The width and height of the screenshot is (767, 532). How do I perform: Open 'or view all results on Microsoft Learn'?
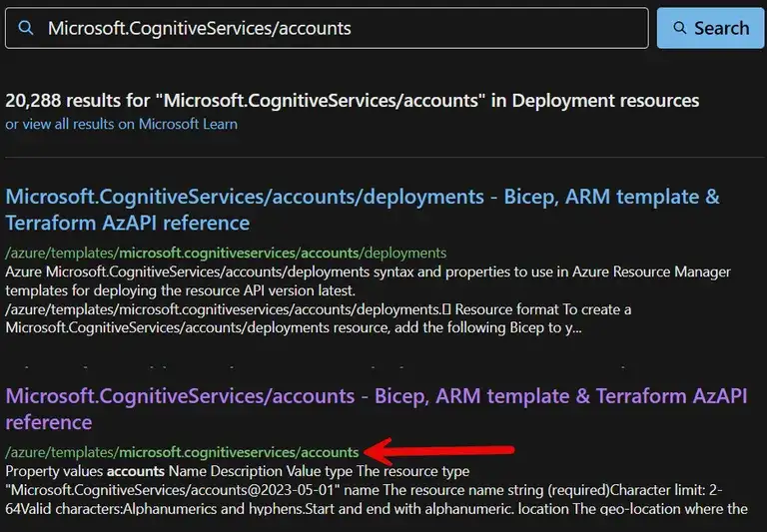(x=121, y=124)
